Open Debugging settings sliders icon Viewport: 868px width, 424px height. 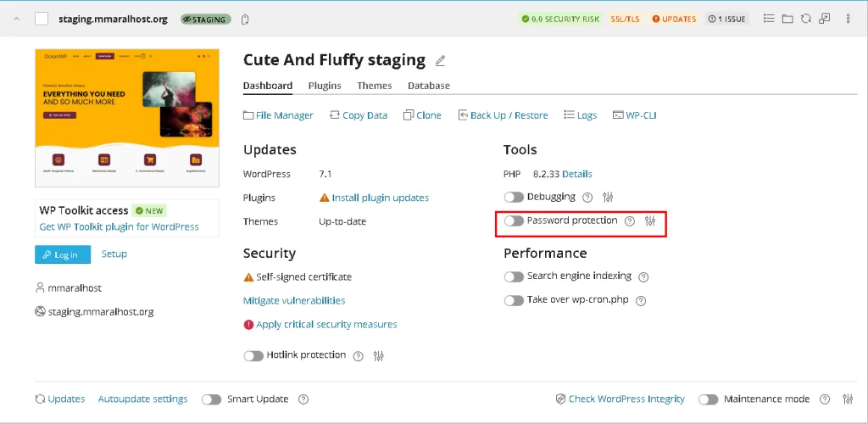click(x=608, y=197)
